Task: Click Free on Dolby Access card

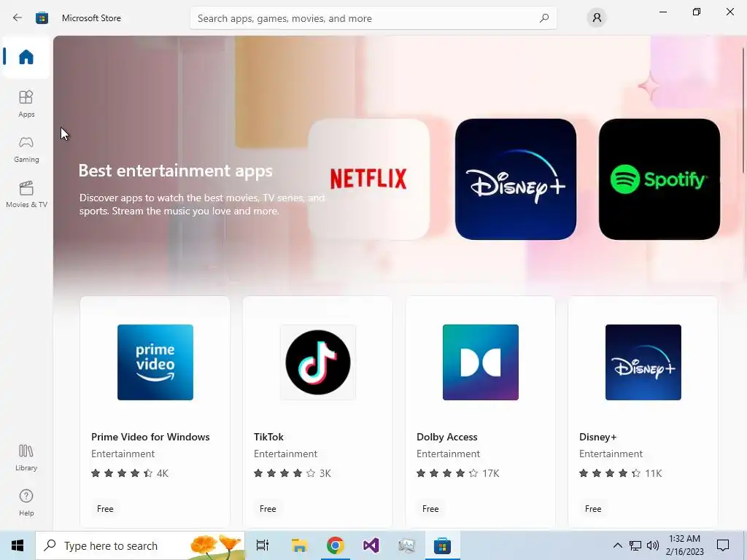Action: point(430,508)
